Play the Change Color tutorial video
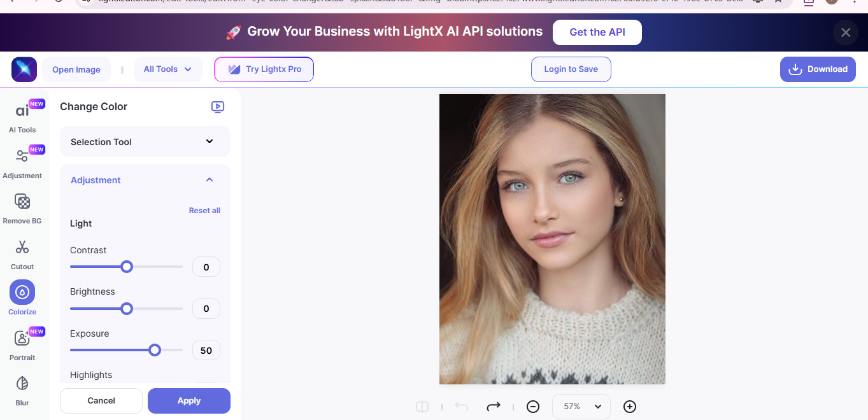 coord(218,107)
